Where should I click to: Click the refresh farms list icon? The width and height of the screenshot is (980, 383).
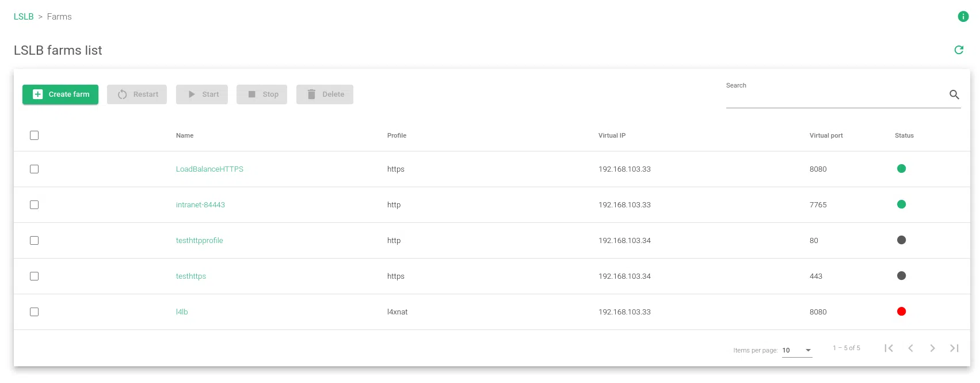959,50
